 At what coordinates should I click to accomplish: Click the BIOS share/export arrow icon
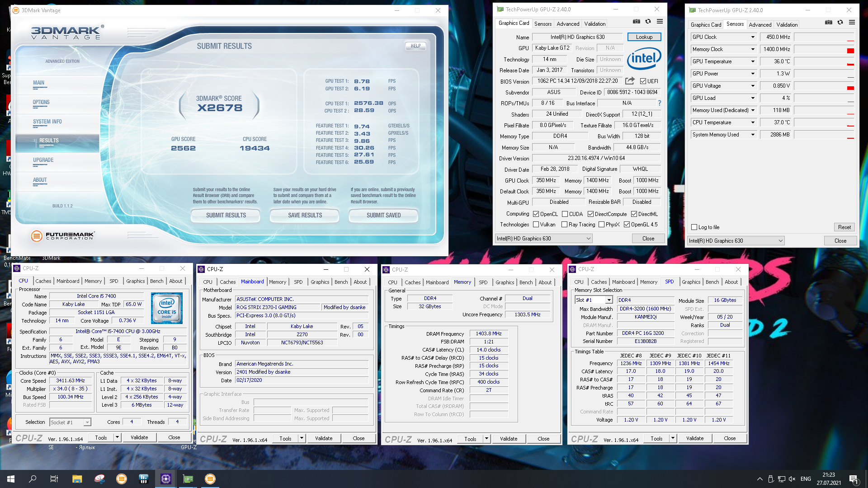(x=630, y=81)
